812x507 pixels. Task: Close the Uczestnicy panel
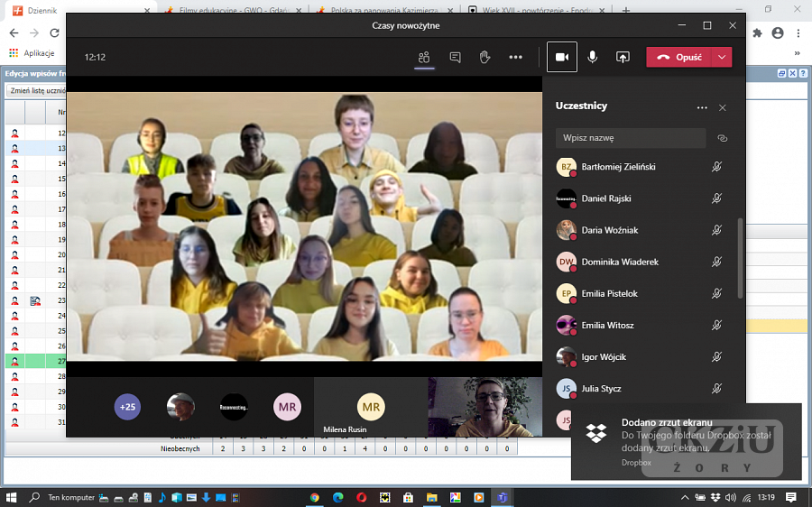tap(723, 107)
